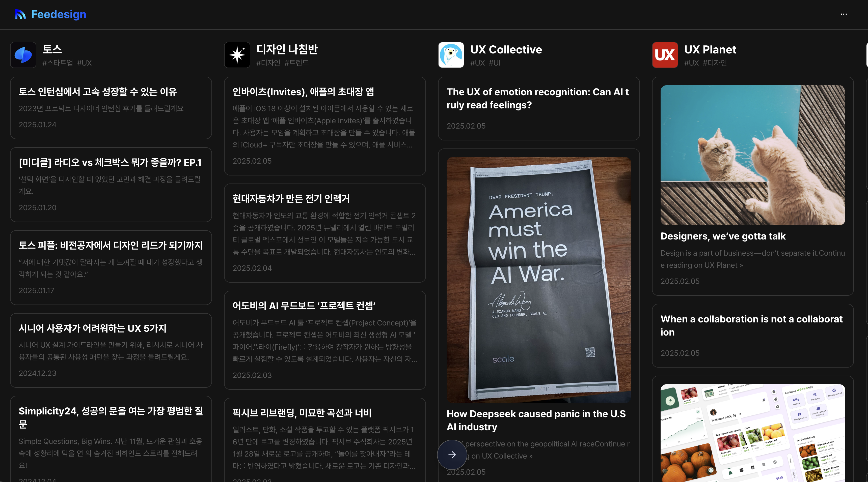Click the 2025.01.17 date on 토스 피플 card

[36, 290]
